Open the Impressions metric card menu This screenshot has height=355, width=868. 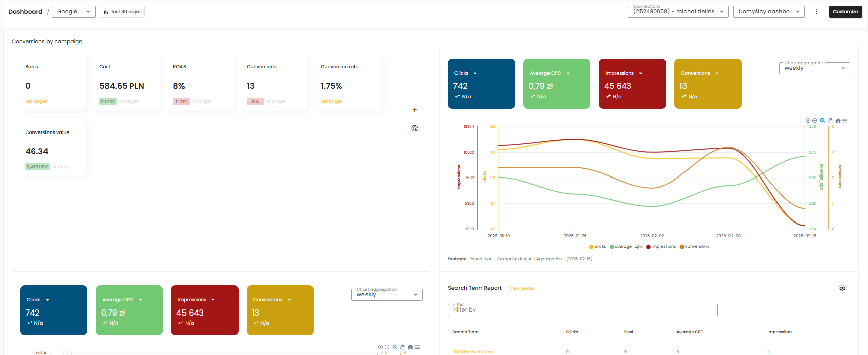pyautogui.click(x=641, y=74)
